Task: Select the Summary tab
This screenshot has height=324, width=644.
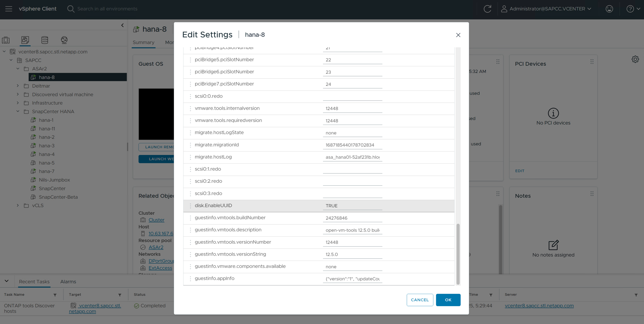Action: (143, 43)
